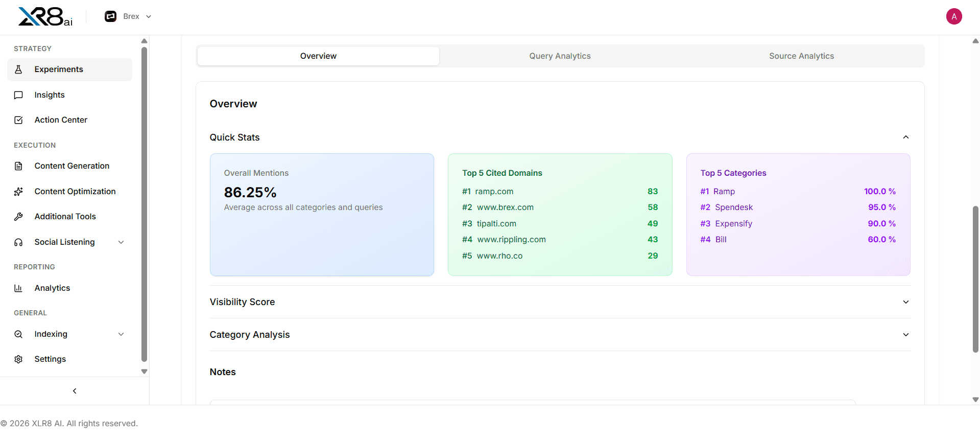Expand the Social Listening chevron
Screen dimensions: 980x440
[121, 242]
